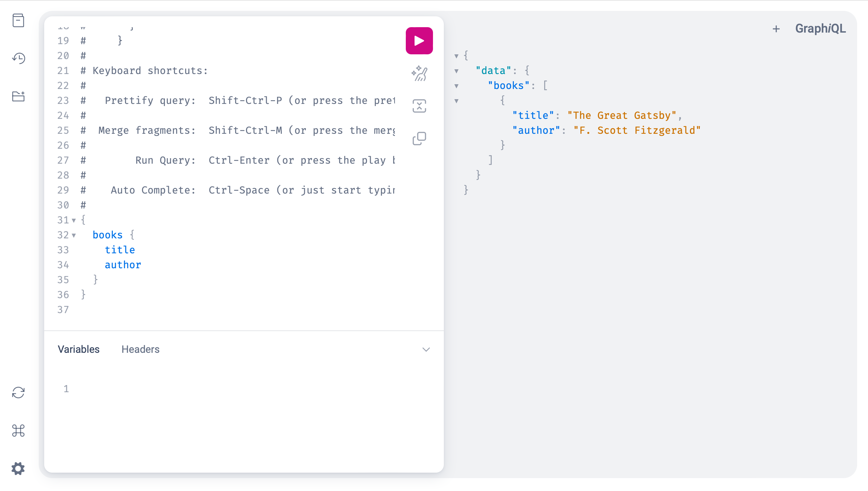
Task: Open the settings gear dialog
Action: [x=18, y=469]
